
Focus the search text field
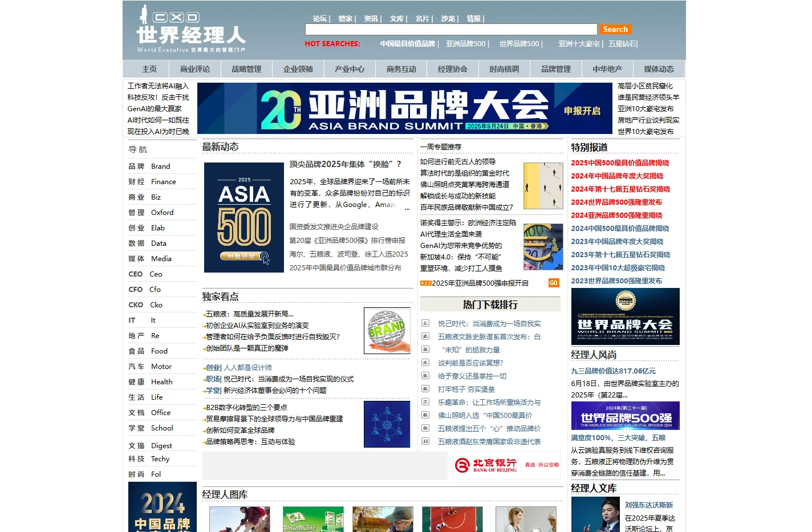451,29
